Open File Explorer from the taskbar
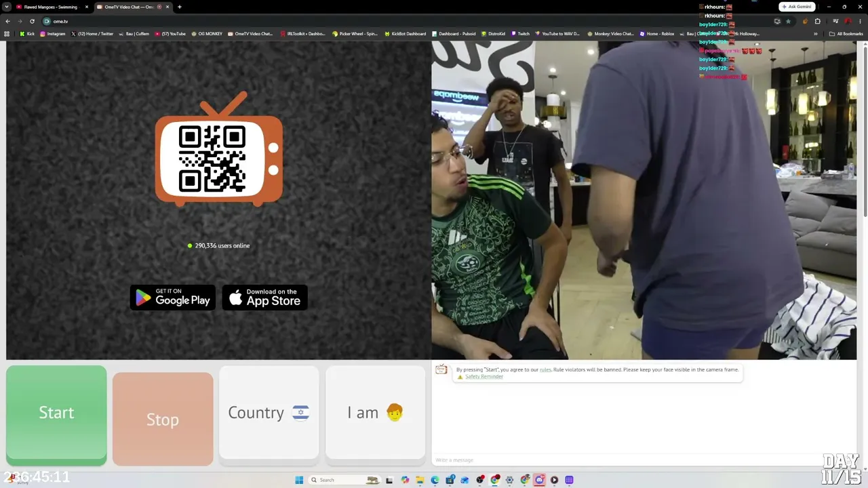 click(420, 480)
